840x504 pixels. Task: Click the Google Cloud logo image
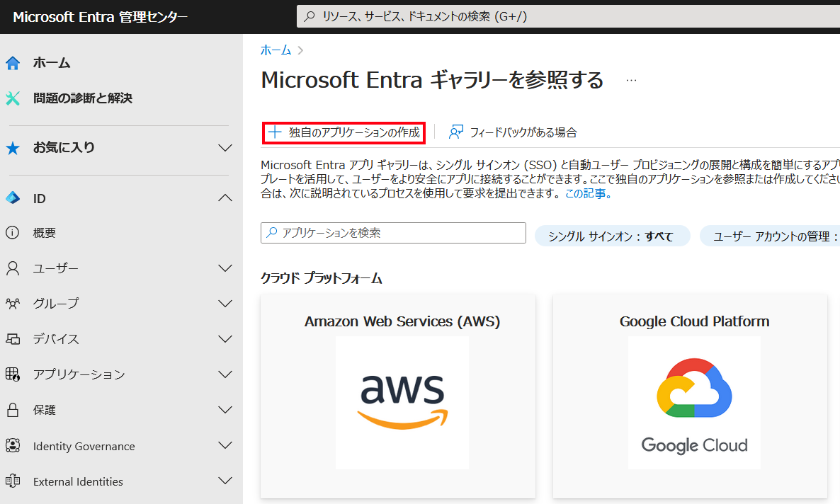point(694,403)
